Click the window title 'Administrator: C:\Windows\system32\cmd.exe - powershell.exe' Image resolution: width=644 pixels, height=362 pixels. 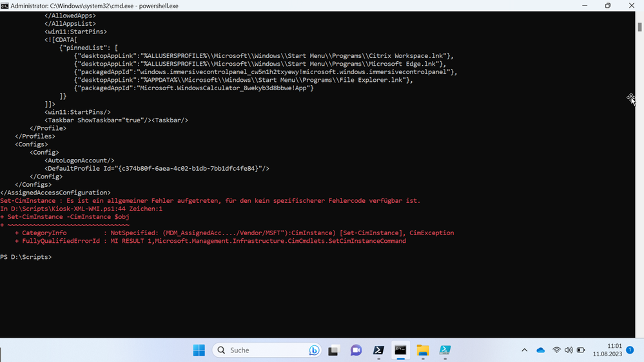pyautogui.click(x=95, y=6)
